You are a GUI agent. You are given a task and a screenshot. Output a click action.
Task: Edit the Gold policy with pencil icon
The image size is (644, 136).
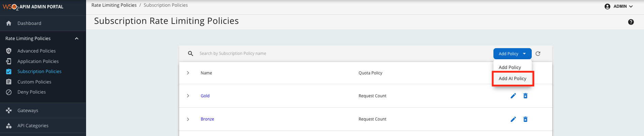tap(513, 96)
